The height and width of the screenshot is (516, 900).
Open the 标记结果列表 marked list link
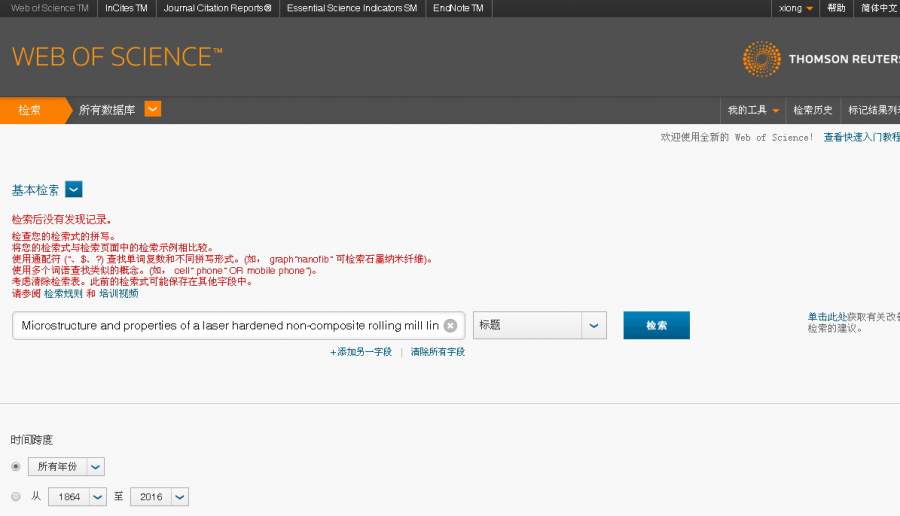(874, 110)
